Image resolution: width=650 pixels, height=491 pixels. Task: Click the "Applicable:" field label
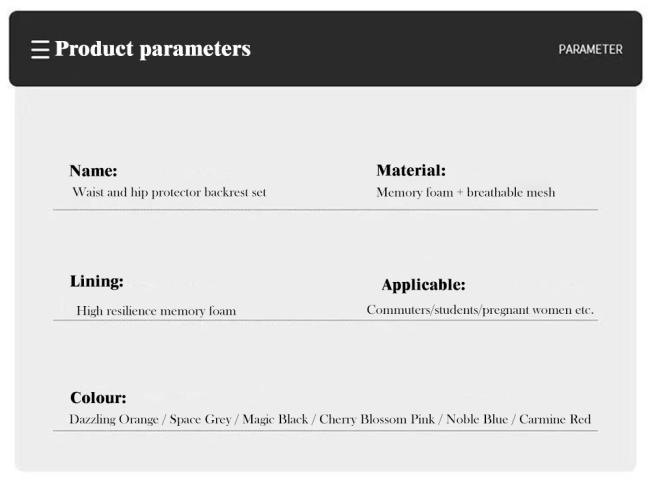423,285
